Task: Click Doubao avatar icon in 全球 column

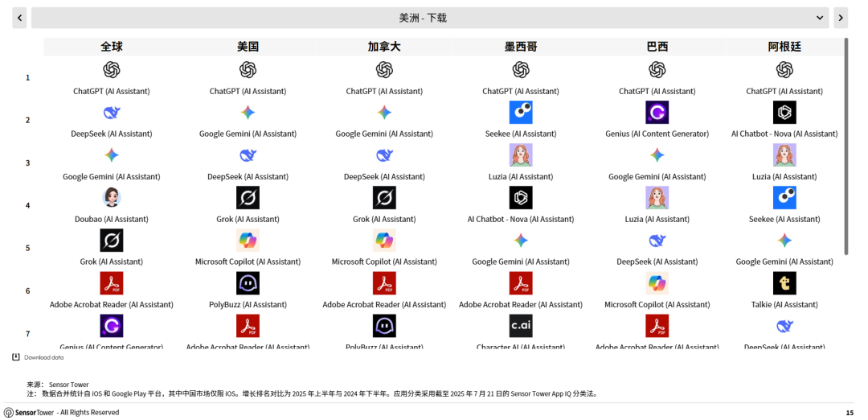Action: pyautogui.click(x=112, y=197)
